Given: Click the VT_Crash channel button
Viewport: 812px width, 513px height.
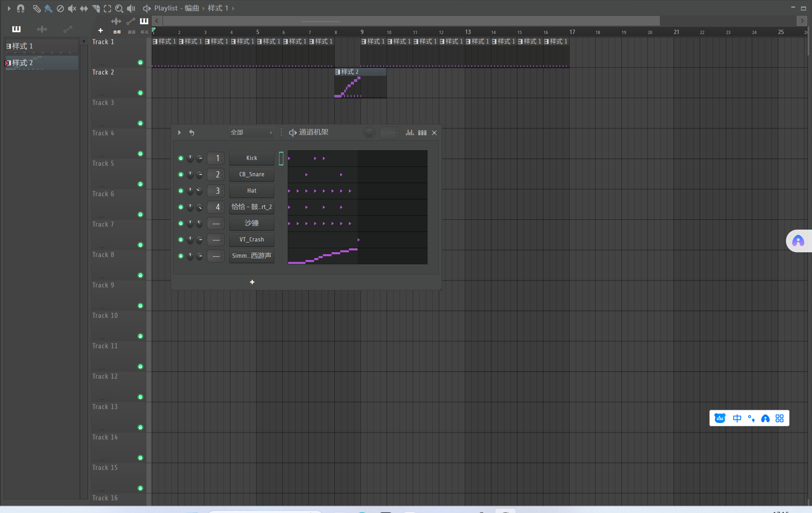Looking at the screenshot, I should [x=251, y=240].
